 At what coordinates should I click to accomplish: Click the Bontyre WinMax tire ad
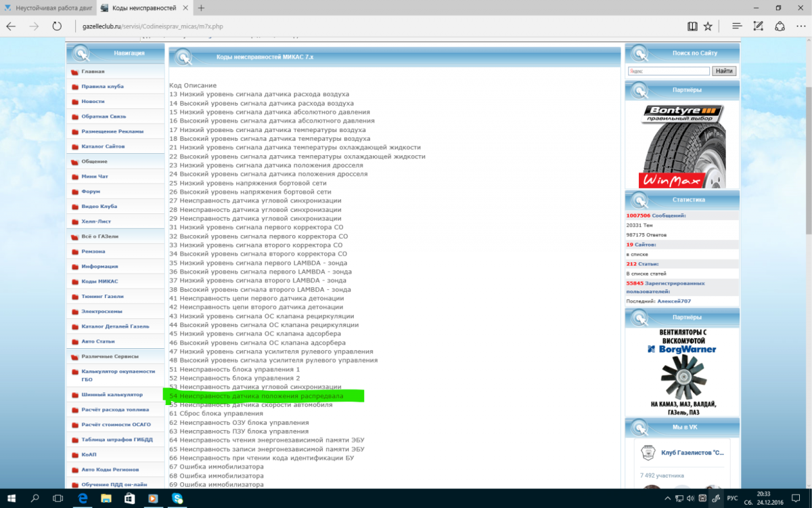point(681,145)
